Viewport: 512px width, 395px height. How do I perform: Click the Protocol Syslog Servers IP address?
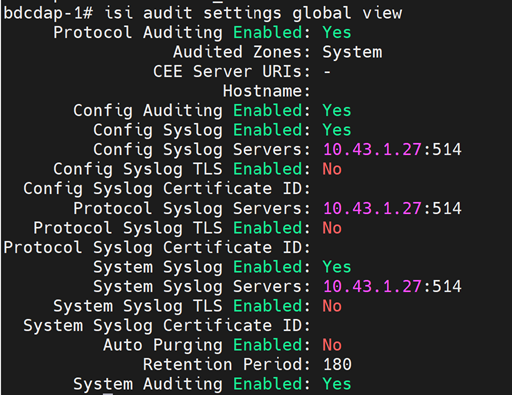[372, 209]
